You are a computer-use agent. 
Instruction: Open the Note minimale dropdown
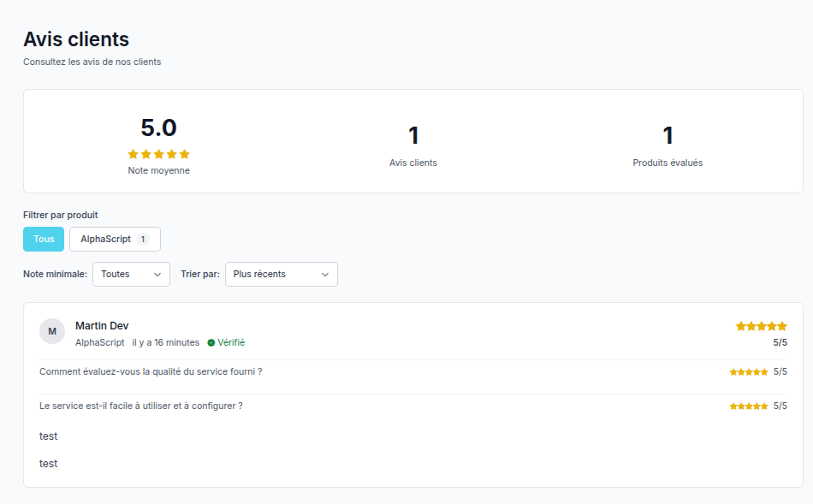tap(131, 274)
